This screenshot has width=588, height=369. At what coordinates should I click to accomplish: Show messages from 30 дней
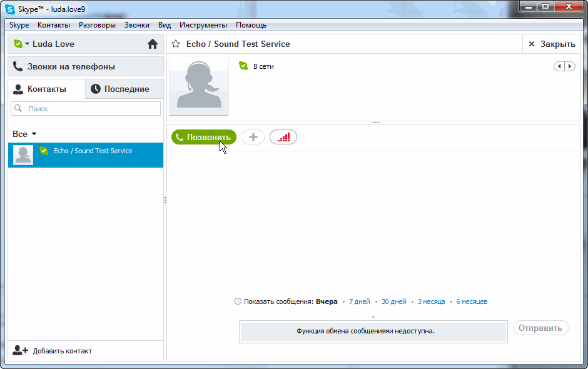coord(393,301)
